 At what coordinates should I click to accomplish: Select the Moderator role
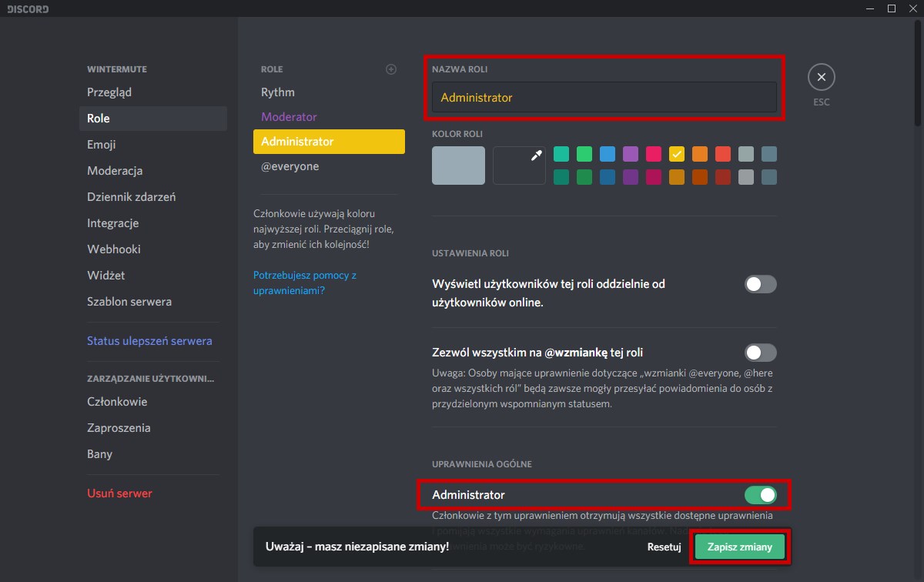click(x=329, y=117)
